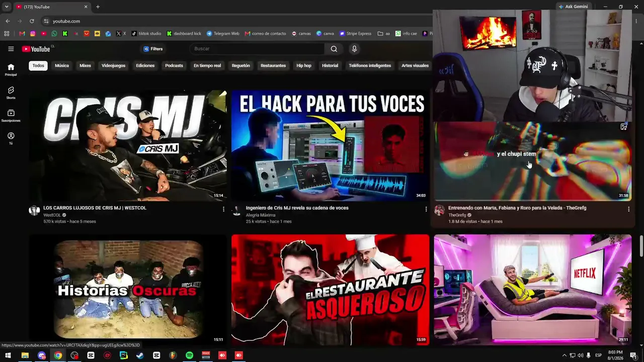644x362 pixels.
Task: Open more options for the Cris MJ cars video
Action: tap(223, 209)
